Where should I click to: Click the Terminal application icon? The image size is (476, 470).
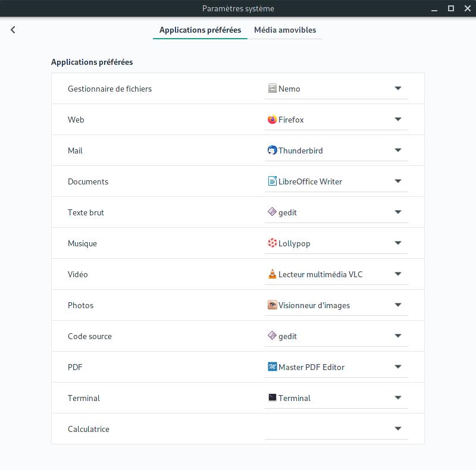click(273, 397)
